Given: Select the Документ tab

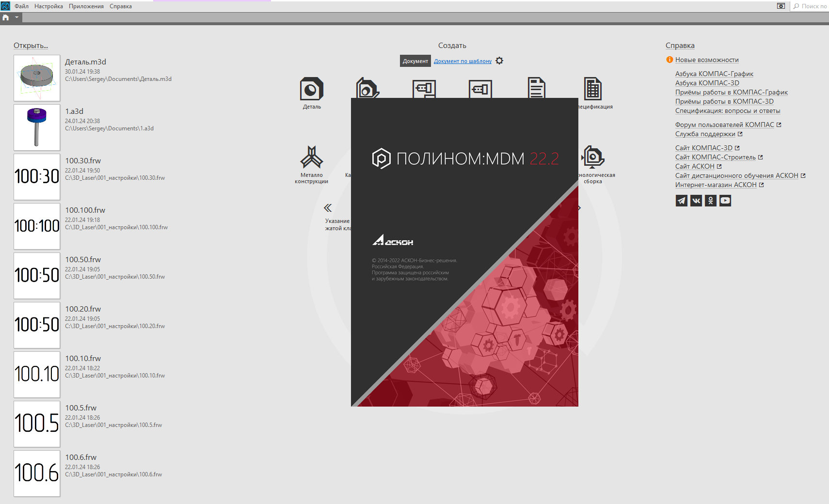Looking at the screenshot, I should tap(415, 61).
